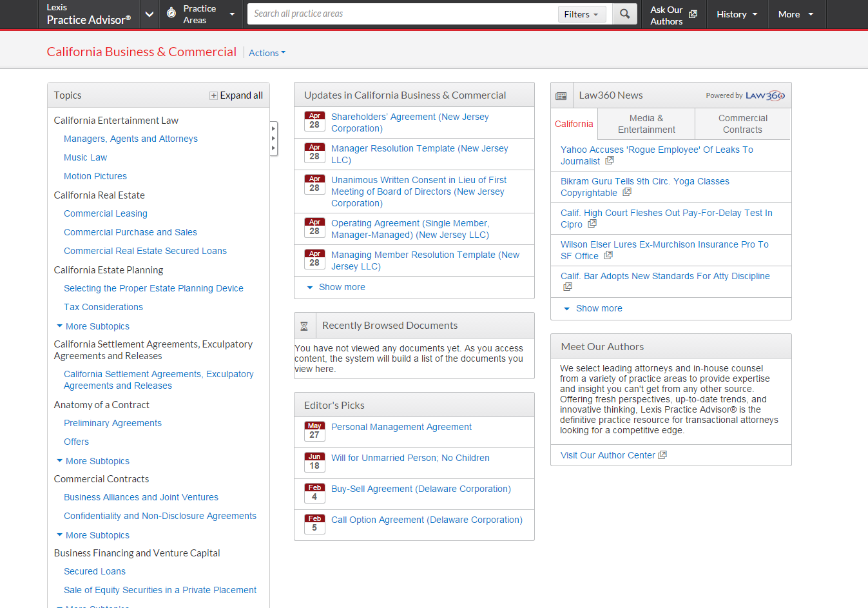Click the Topics panel collapse handle
868x608 pixels.
(274, 139)
